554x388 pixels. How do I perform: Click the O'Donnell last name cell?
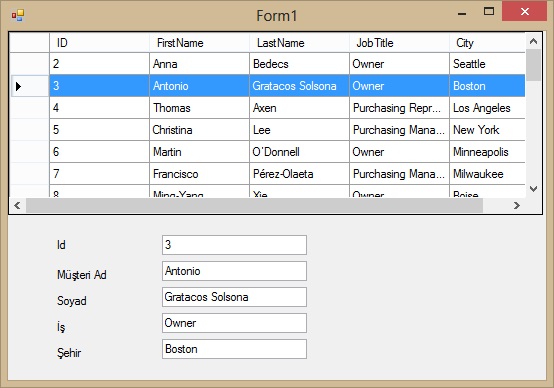pyautogui.click(x=299, y=152)
